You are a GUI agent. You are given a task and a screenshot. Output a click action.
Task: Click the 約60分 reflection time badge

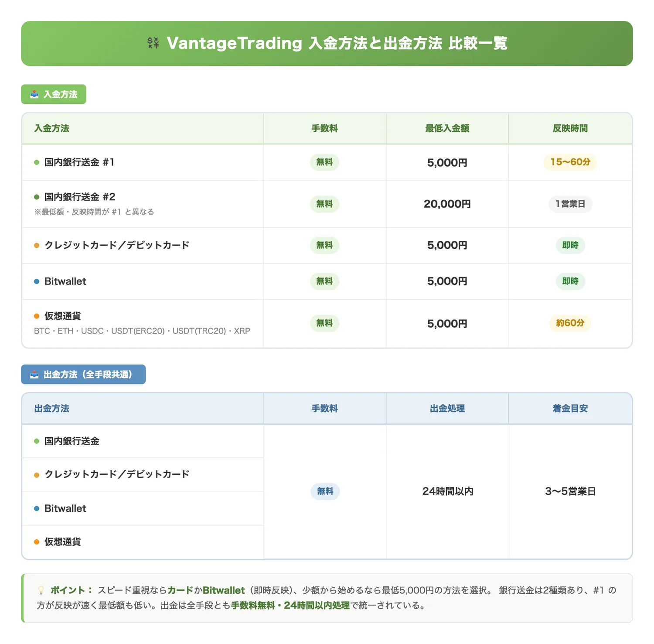click(x=570, y=323)
